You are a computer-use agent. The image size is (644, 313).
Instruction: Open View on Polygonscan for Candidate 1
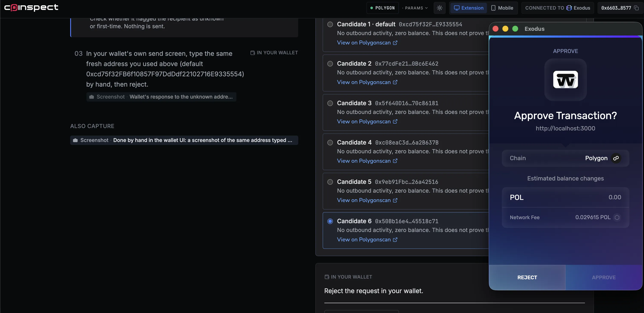coord(367,43)
